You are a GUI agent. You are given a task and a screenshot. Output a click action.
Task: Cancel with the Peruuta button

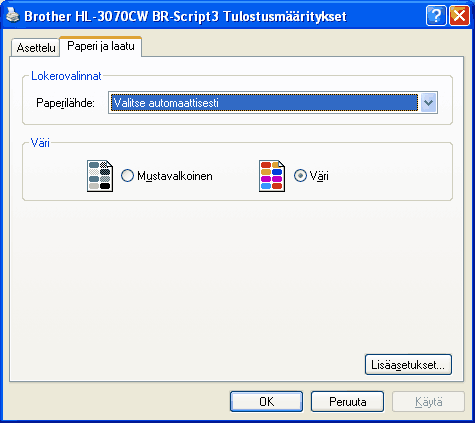pyautogui.click(x=348, y=402)
